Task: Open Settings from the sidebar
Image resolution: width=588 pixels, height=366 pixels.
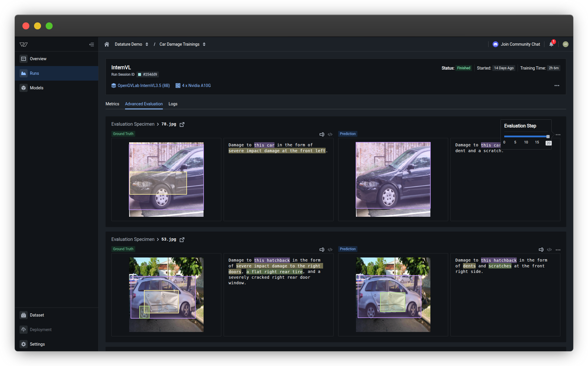Action: [37, 344]
